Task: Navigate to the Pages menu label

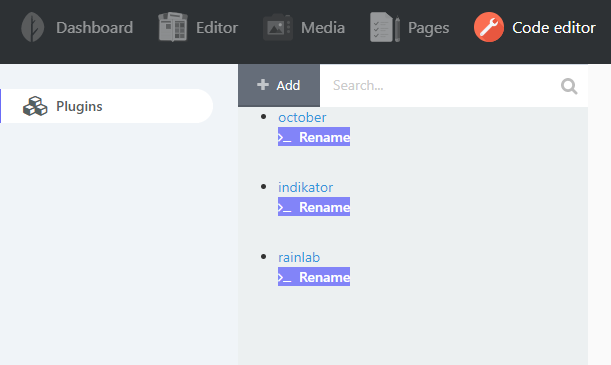Action: click(428, 28)
